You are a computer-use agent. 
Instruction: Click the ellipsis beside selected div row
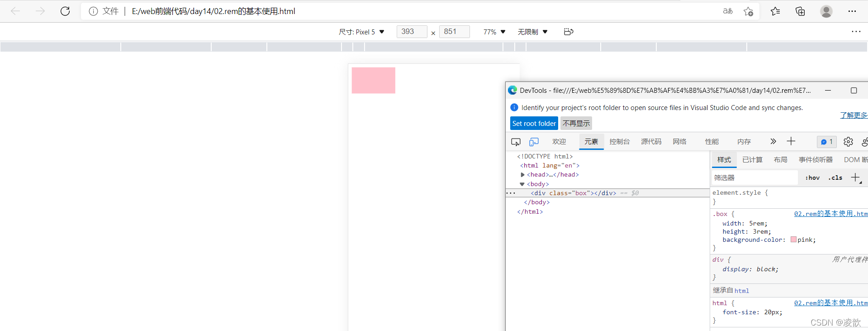point(511,193)
